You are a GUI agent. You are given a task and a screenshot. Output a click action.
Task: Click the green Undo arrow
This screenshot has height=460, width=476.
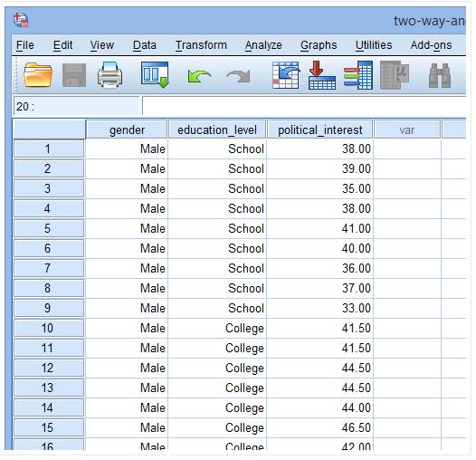click(x=199, y=76)
